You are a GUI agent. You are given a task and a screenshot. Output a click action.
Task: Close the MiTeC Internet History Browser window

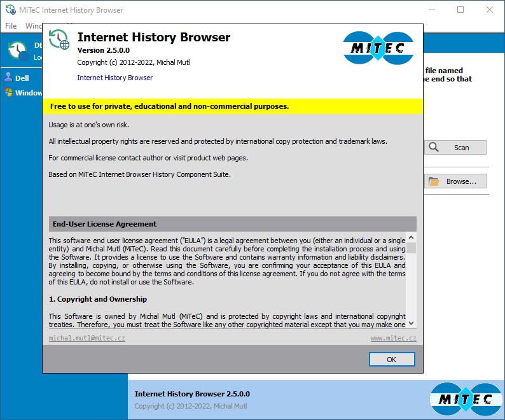[490, 10]
